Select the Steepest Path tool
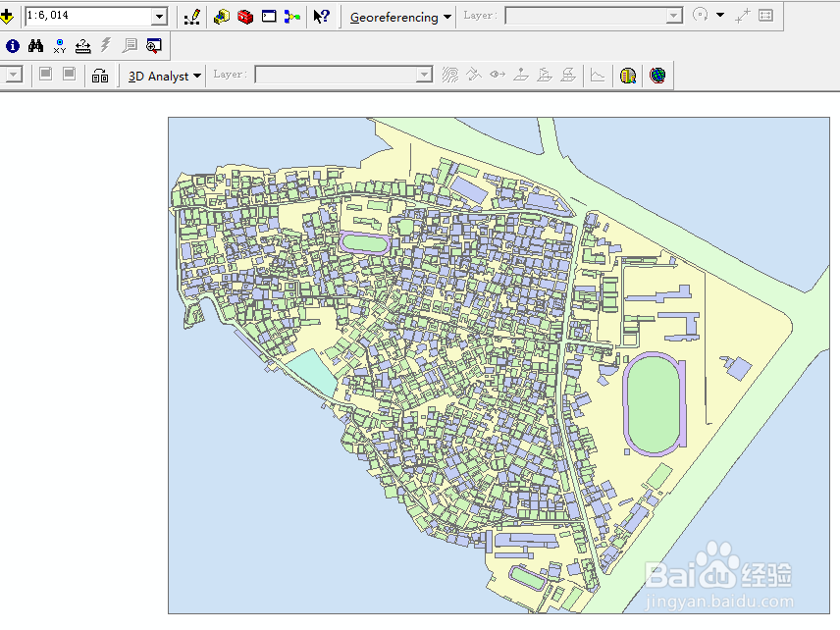The width and height of the screenshot is (840, 630). coord(474,75)
